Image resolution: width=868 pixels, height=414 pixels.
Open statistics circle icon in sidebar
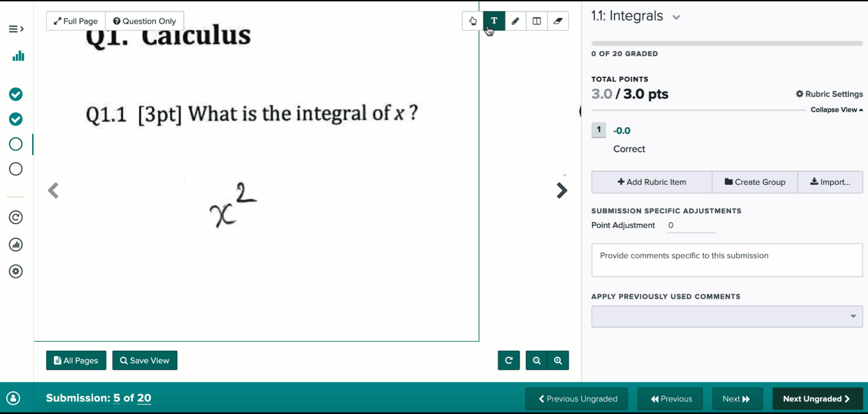tap(16, 245)
